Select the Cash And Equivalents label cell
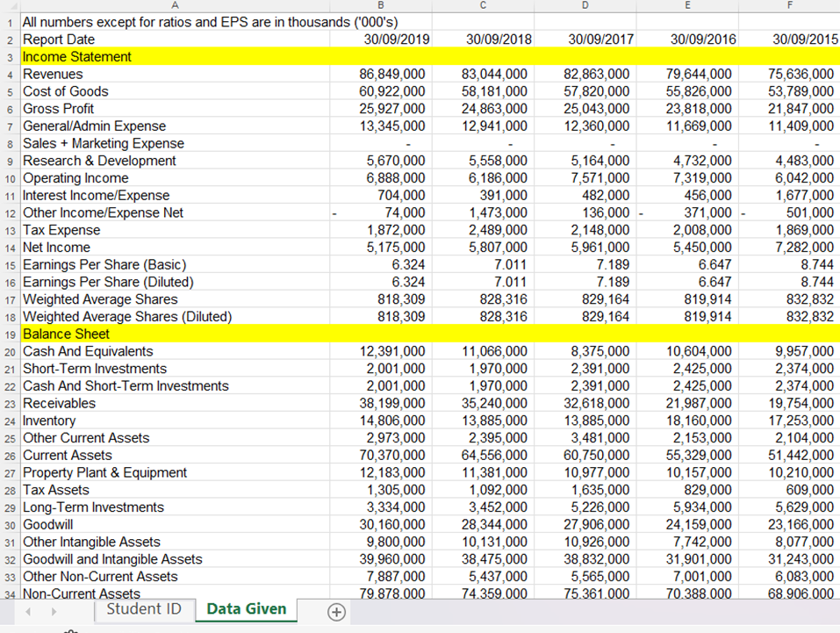 [88, 350]
